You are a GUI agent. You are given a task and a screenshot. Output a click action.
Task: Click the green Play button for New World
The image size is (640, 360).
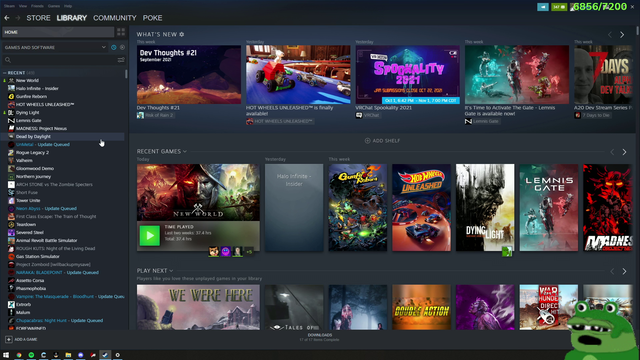150,236
